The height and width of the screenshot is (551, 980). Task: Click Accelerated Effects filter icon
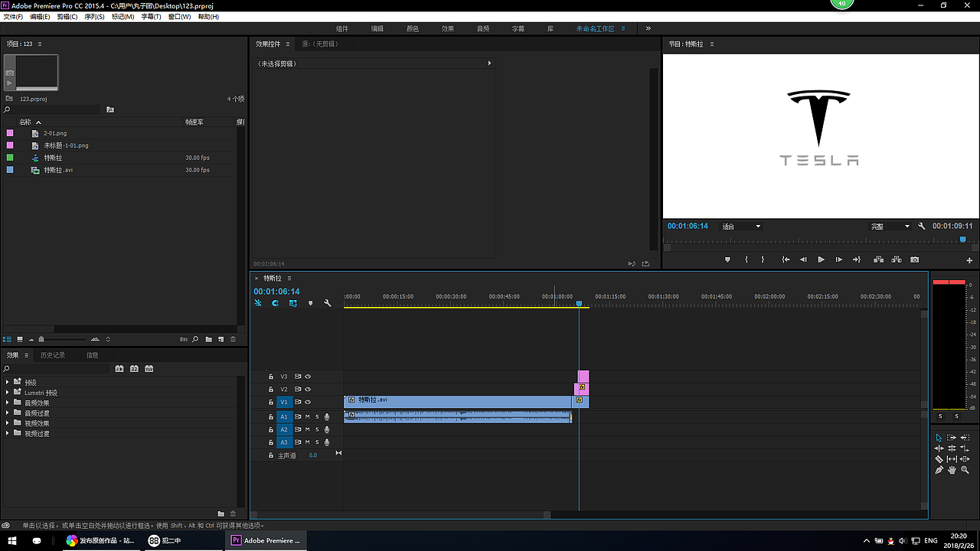click(119, 369)
